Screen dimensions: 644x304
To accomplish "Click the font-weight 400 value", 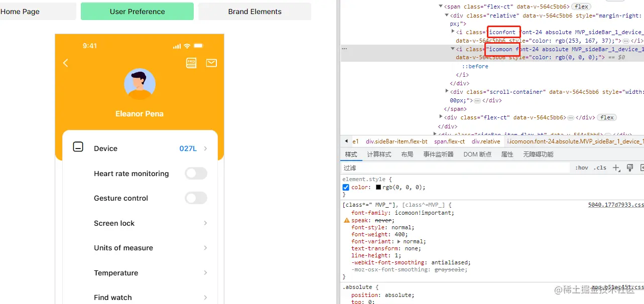I will 402,234.
